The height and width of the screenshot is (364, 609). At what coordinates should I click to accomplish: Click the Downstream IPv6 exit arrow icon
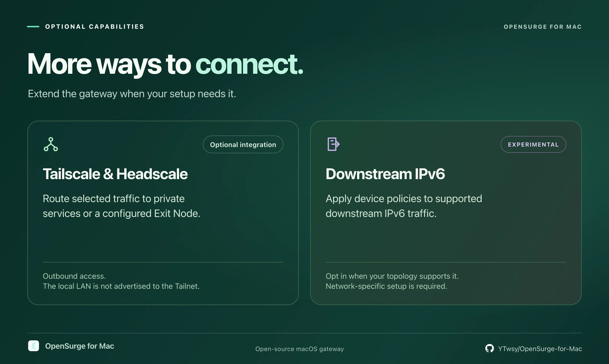pos(334,144)
